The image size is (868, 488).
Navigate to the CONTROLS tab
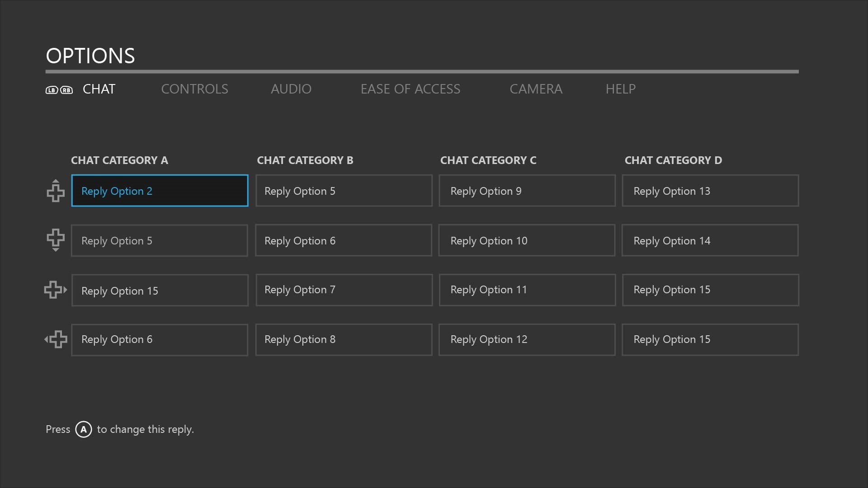click(x=194, y=88)
